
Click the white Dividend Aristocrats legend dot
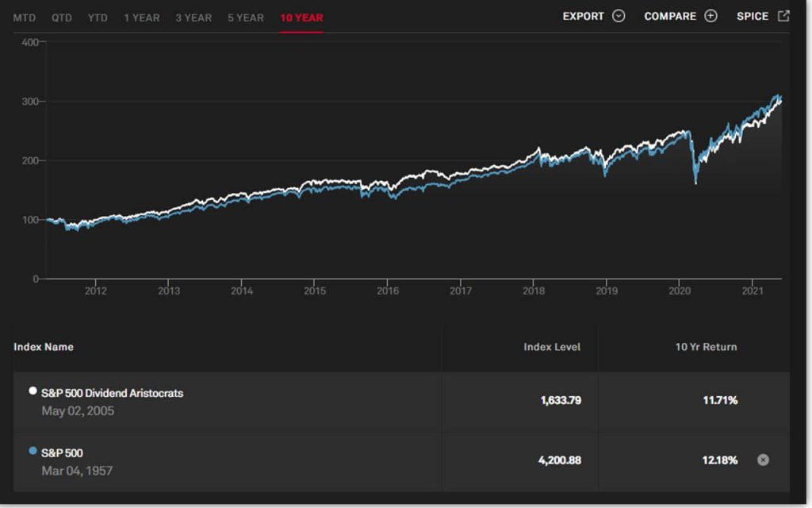pos(33,391)
